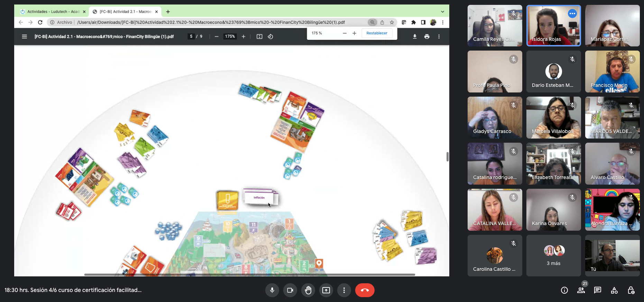Raise hand in the meeting

point(308,290)
